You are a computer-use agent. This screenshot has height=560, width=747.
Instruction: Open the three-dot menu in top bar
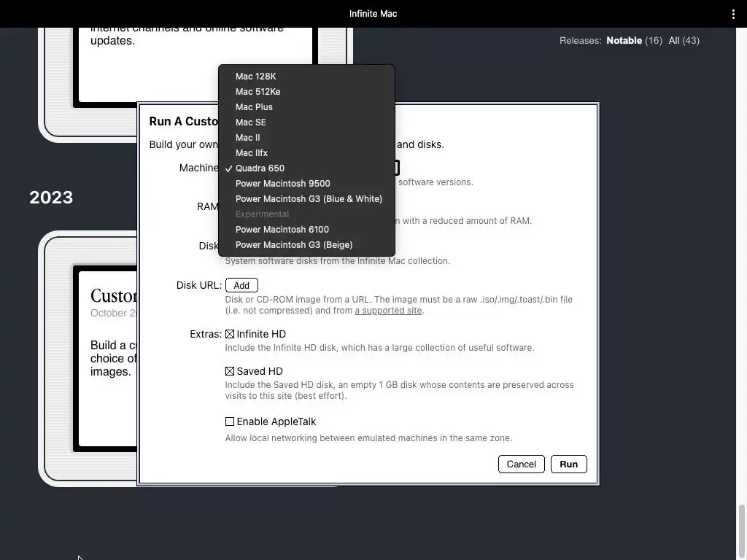[x=733, y=15]
